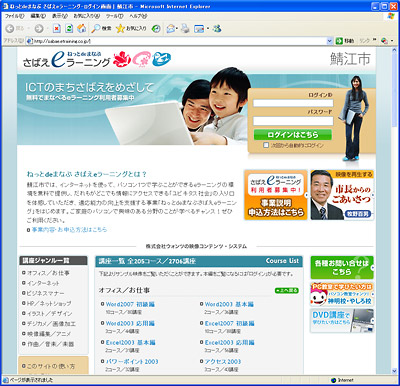This screenshot has width=400, height=386.
Task: Click the green login button
Action: click(293, 135)
